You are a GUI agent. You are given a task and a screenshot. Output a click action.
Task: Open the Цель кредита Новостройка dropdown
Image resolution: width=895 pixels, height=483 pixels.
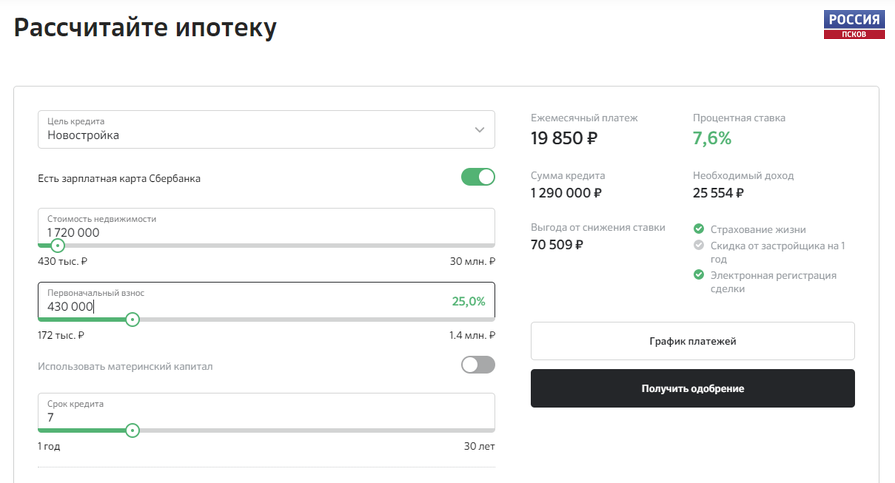(x=266, y=130)
